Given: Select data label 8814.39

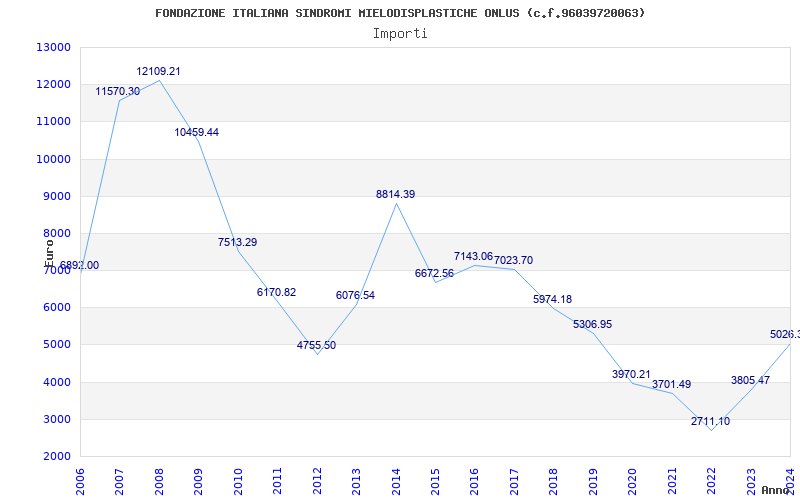Looking at the screenshot, I should (395, 194).
